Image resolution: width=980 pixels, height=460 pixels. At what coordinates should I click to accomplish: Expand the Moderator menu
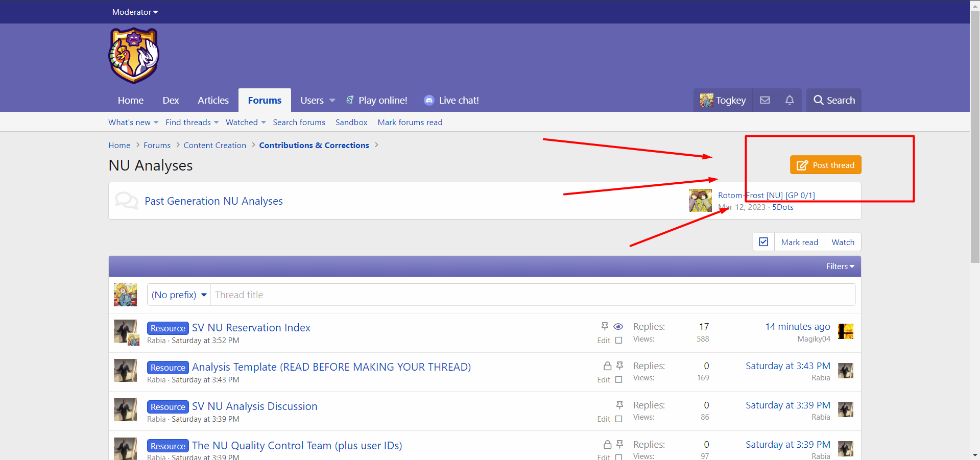pos(135,12)
